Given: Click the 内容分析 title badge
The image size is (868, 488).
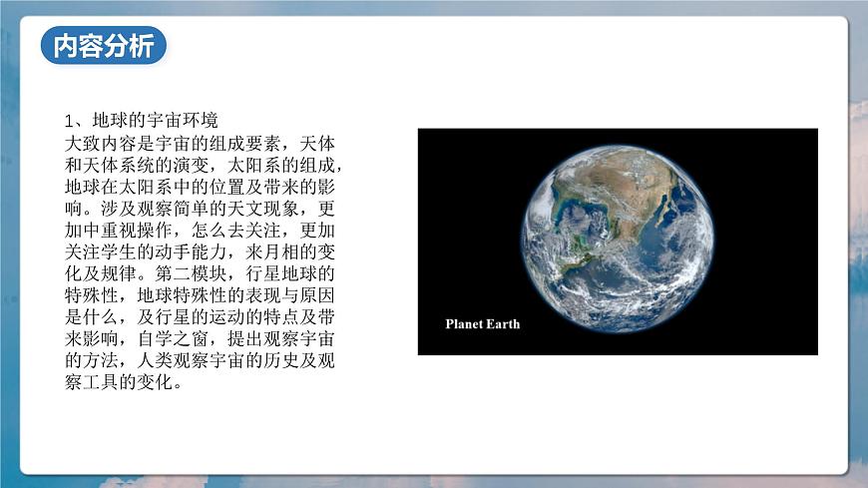Looking at the screenshot, I should [x=104, y=45].
